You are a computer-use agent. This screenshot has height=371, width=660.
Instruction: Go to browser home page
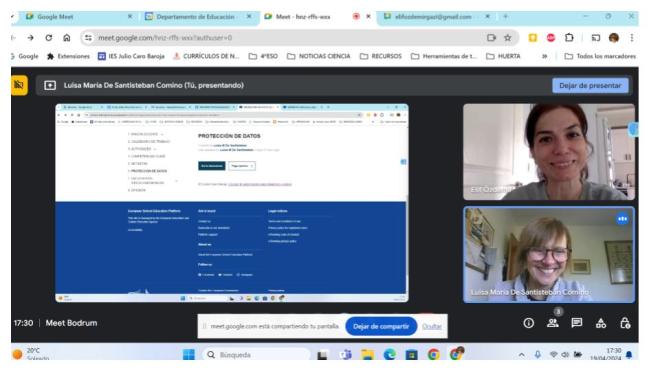pyautogui.click(x=67, y=38)
